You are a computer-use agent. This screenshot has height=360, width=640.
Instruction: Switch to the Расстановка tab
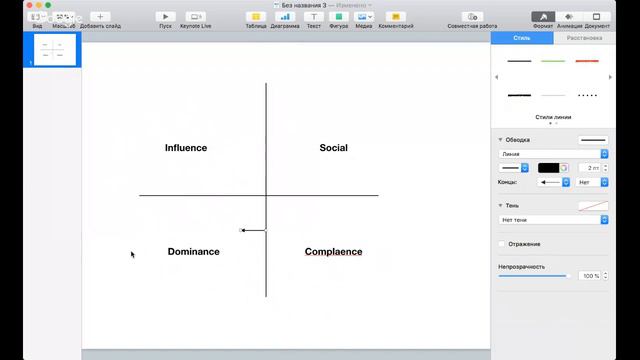click(584, 38)
